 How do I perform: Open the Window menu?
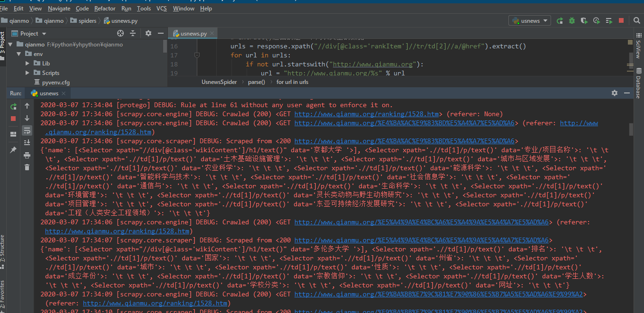[184, 9]
